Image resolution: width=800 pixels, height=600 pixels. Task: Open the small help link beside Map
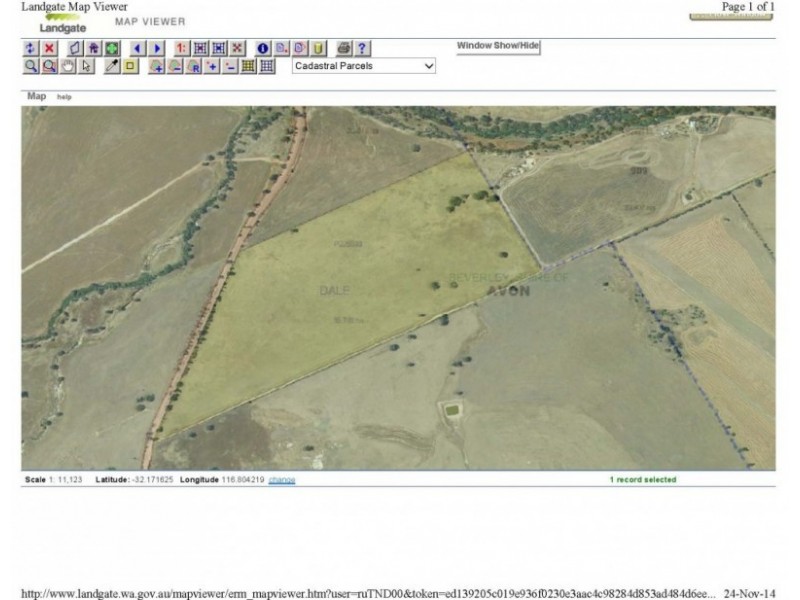coord(64,97)
